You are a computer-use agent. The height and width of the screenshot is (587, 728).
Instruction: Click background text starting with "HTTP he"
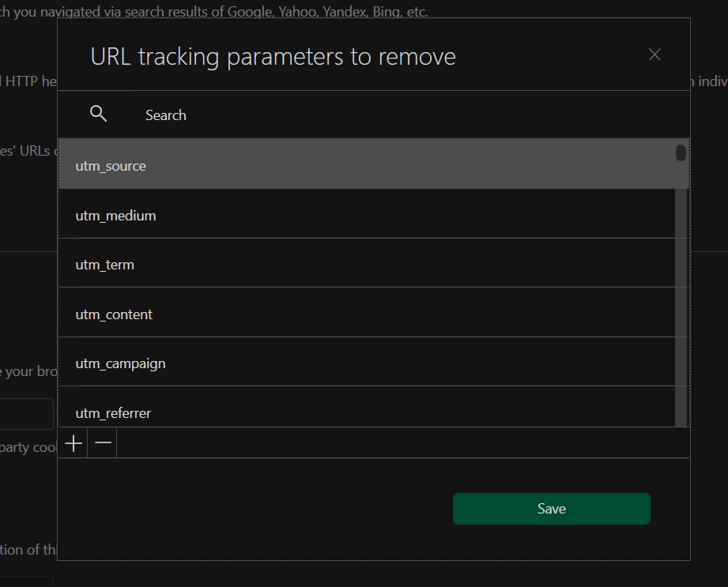click(x=28, y=81)
